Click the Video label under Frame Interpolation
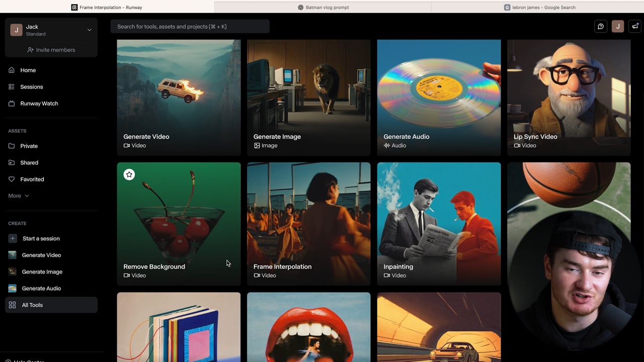The image size is (644, 362). pos(265,276)
